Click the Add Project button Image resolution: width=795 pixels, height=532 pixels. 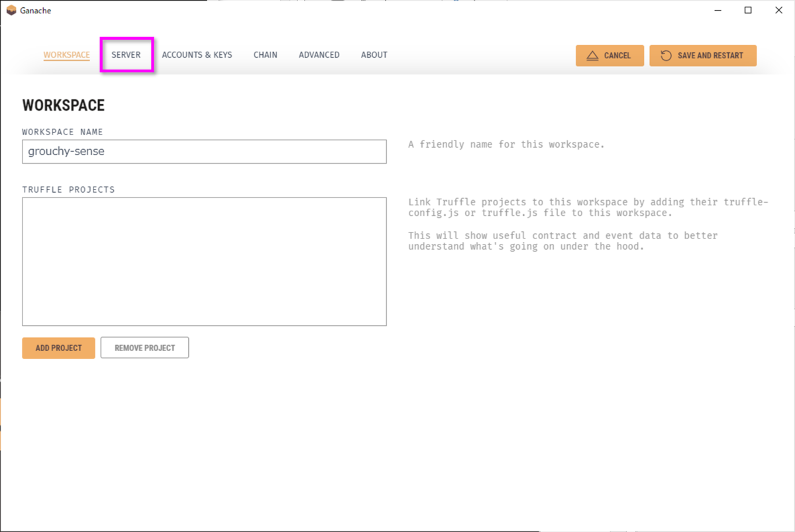point(58,348)
